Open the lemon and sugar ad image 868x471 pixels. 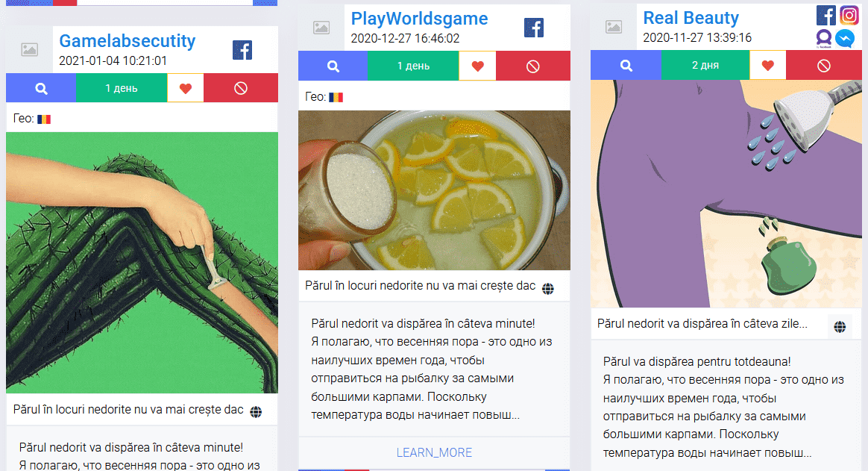coord(434,190)
